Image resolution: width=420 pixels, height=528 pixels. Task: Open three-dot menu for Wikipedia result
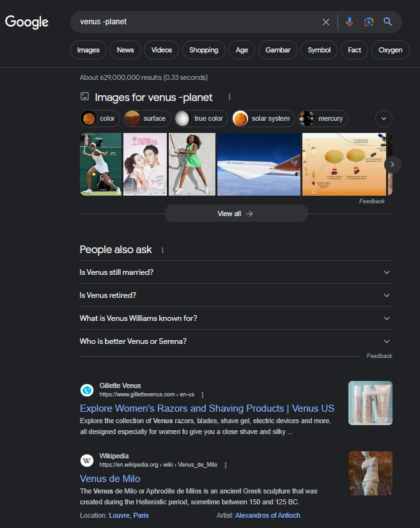coord(226,465)
